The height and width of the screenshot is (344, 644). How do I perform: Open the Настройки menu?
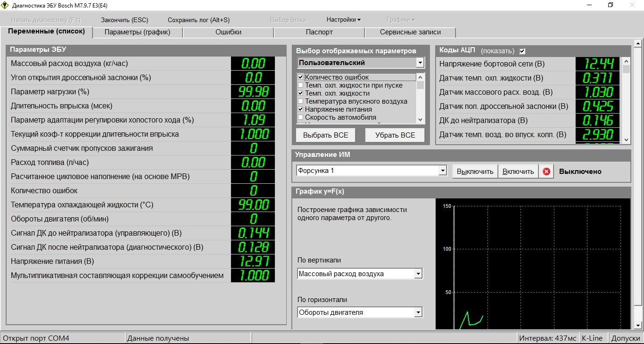[344, 20]
